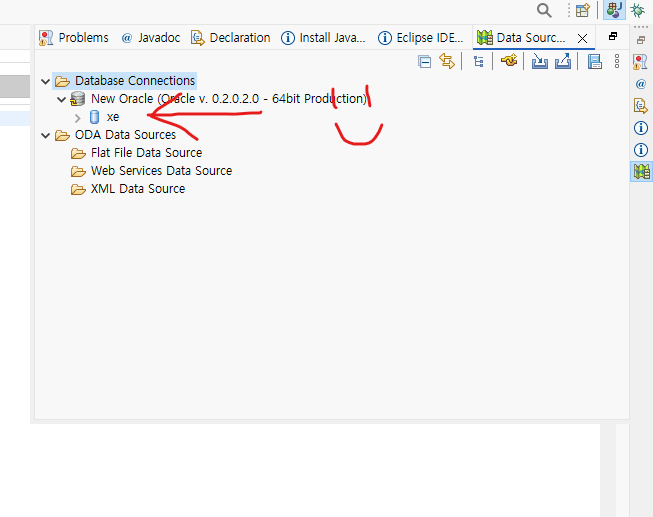This screenshot has width=653, height=517.
Task: Create a New Connection Profile
Action: click(x=508, y=61)
